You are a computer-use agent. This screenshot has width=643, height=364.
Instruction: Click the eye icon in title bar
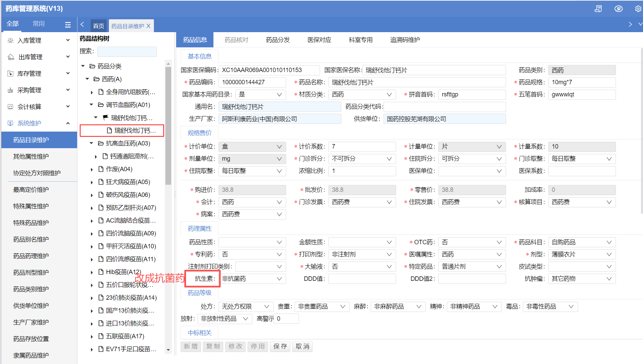click(x=618, y=9)
